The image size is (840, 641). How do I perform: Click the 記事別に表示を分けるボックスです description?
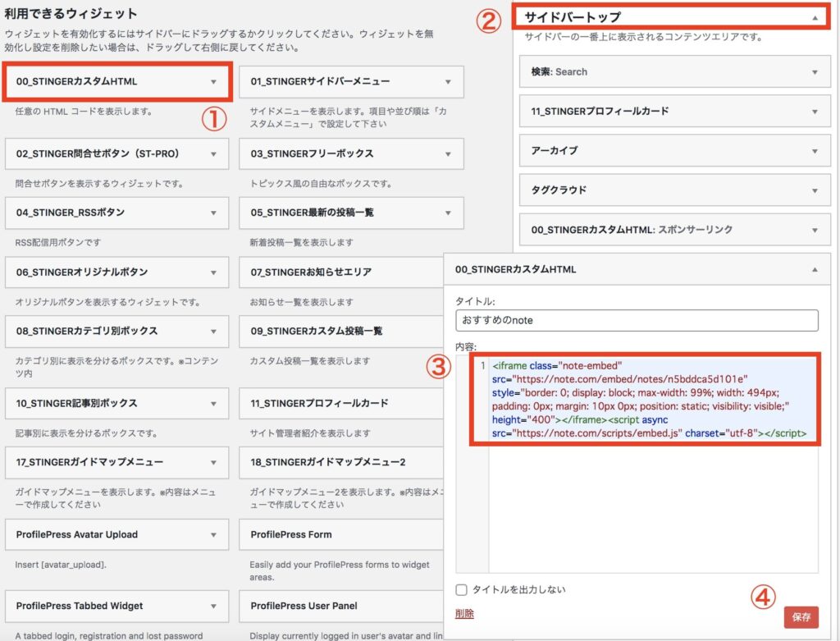click(86, 433)
